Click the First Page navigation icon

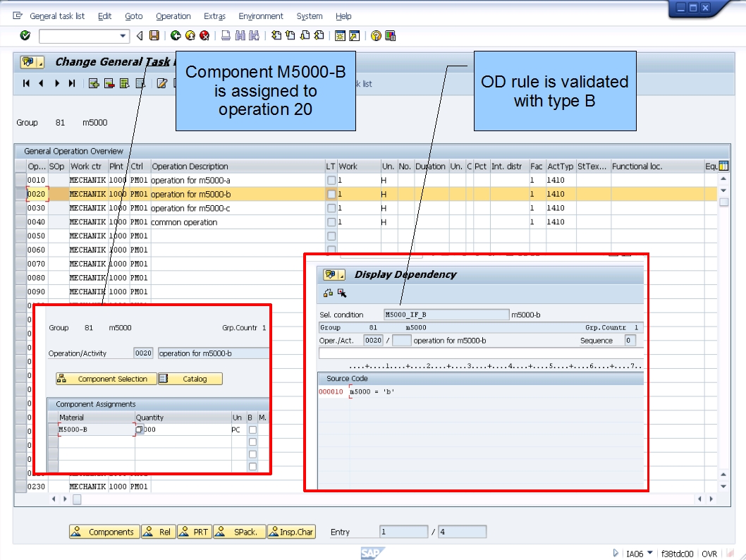27,83
